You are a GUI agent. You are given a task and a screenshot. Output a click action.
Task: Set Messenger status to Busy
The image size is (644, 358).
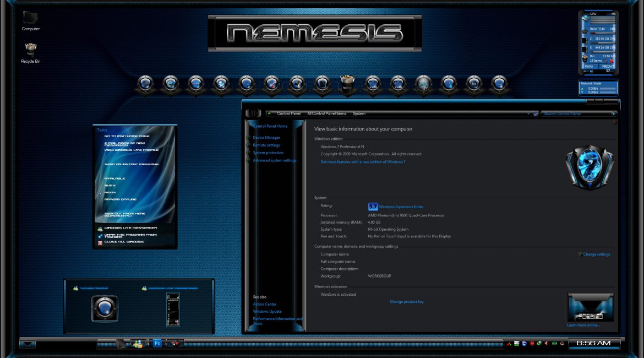pos(110,186)
